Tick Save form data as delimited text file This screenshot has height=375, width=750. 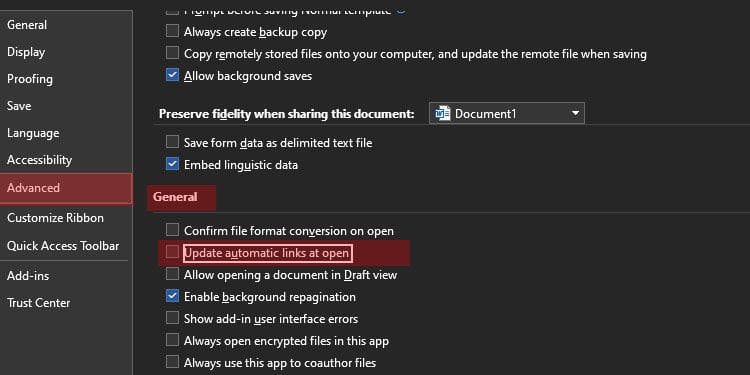coord(172,142)
